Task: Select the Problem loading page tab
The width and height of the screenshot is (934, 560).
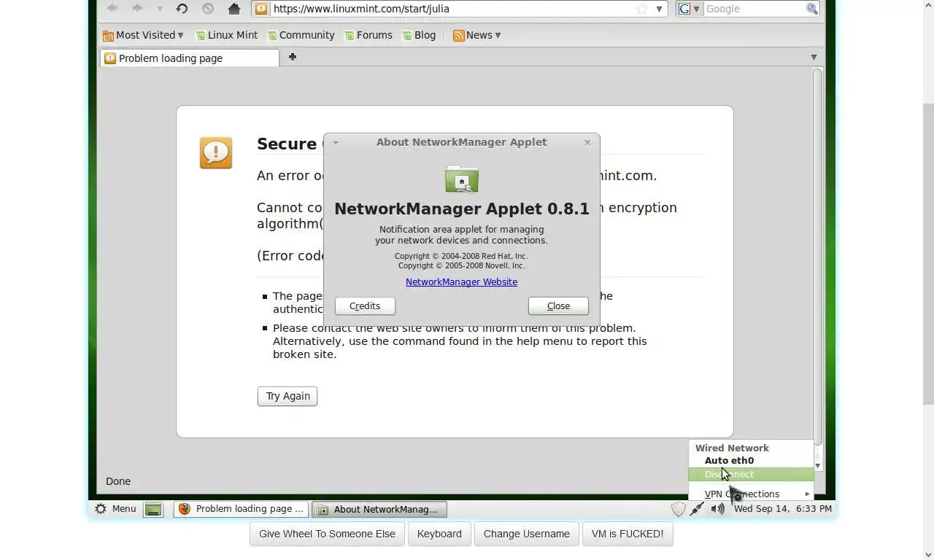Action: click(x=189, y=58)
